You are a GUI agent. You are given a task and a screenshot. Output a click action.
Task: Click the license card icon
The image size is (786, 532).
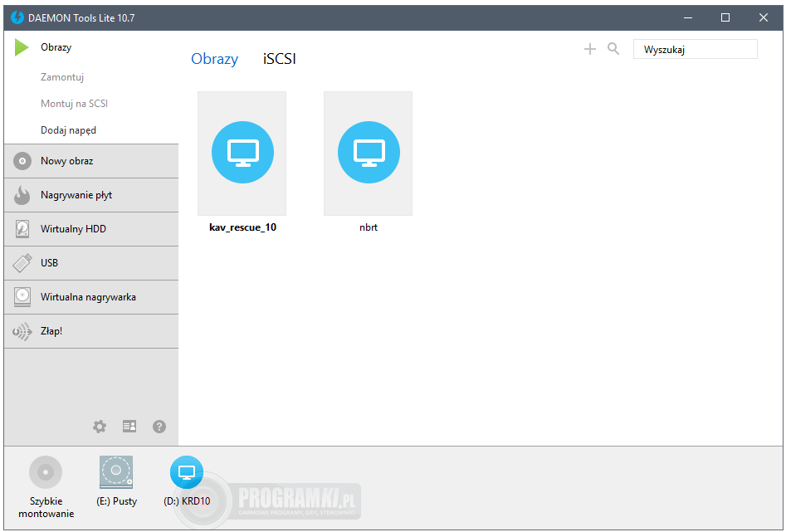tap(129, 427)
